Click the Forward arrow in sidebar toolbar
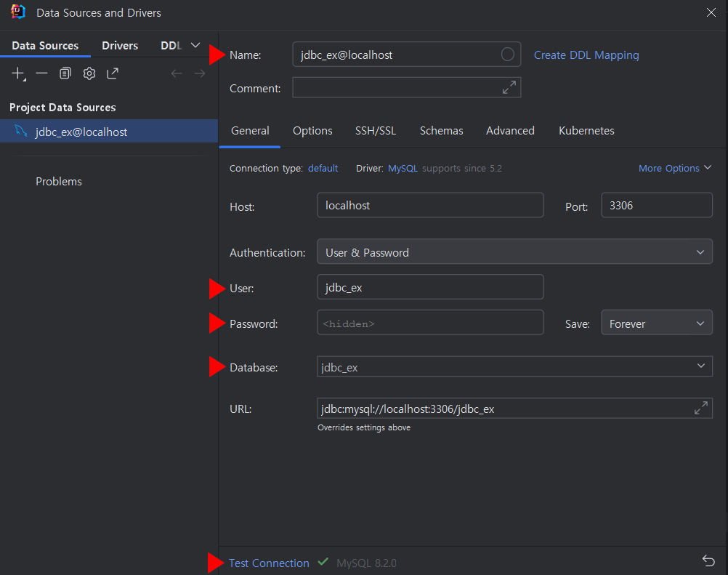The height and width of the screenshot is (575, 728). point(200,73)
